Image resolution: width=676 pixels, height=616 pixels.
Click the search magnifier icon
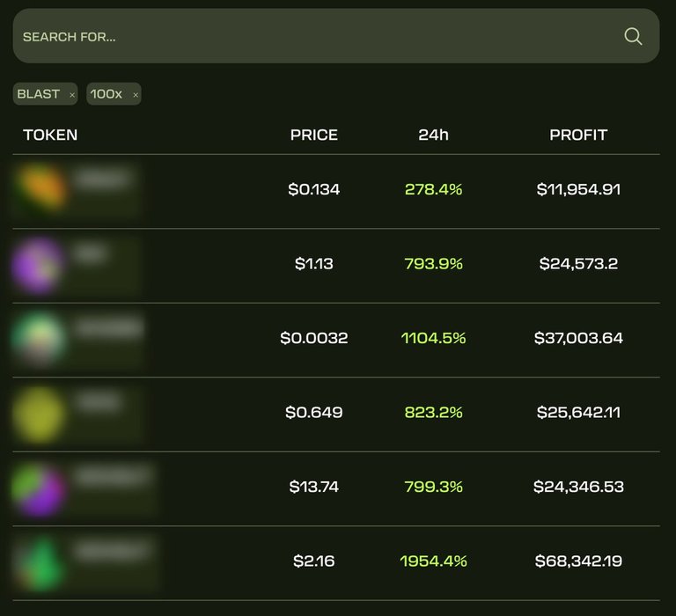pyautogui.click(x=633, y=36)
